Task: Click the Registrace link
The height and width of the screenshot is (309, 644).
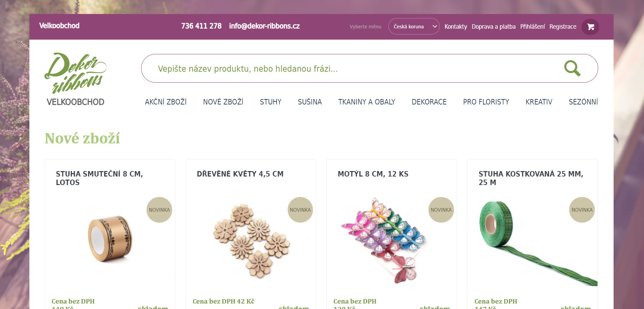Action: pos(563,27)
